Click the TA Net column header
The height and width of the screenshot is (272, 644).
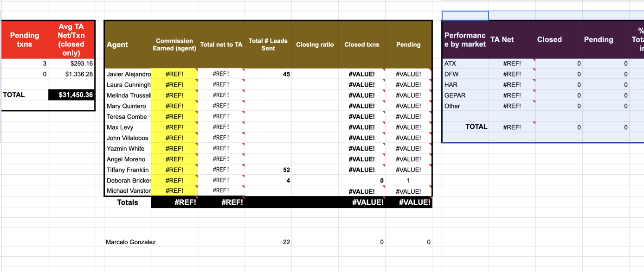(512, 40)
